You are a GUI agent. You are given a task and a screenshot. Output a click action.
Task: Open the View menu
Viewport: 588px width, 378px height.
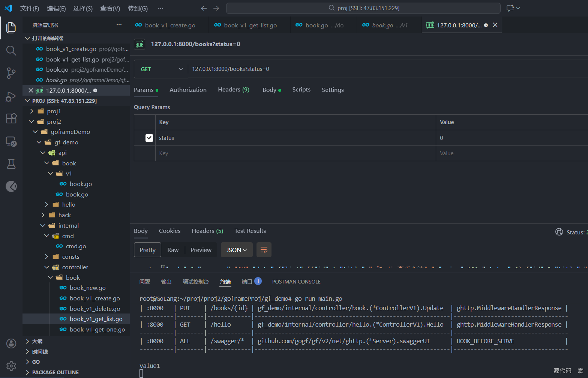tap(110, 8)
